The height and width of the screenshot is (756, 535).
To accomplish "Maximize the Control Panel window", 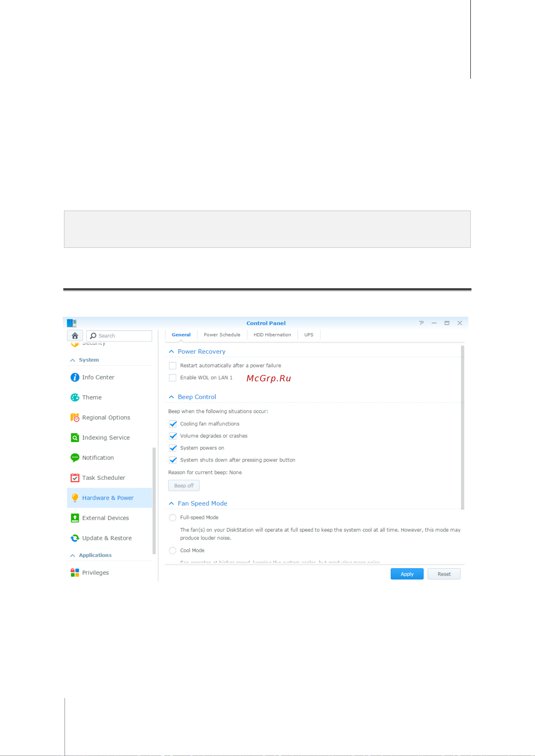I will point(447,323).
